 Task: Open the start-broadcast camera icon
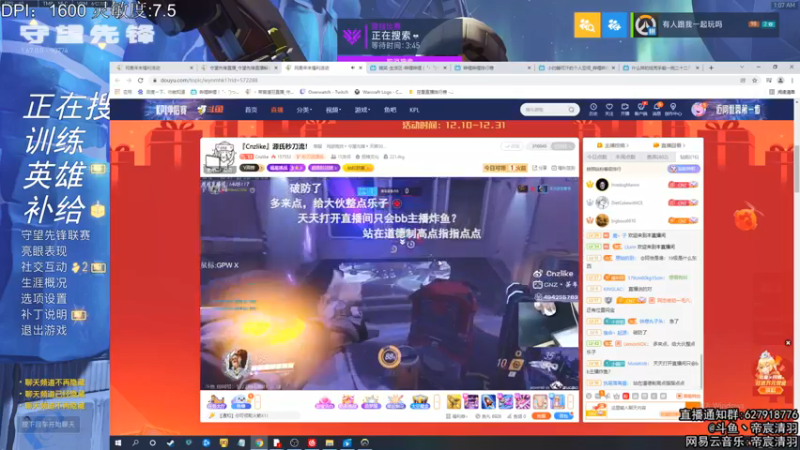tap(624, 109)
